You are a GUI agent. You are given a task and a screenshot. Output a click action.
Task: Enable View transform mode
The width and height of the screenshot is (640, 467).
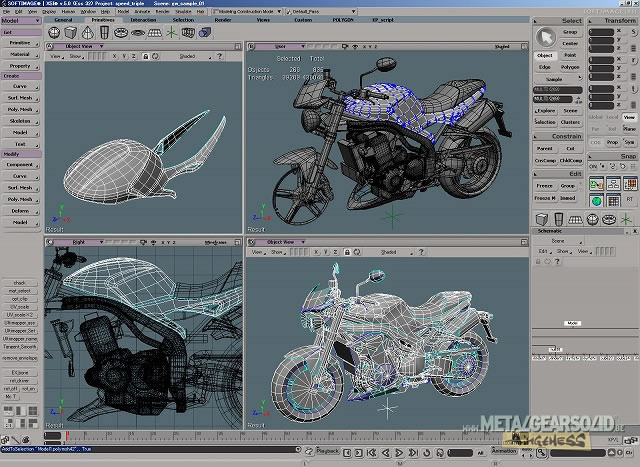[x=629, y=117]
